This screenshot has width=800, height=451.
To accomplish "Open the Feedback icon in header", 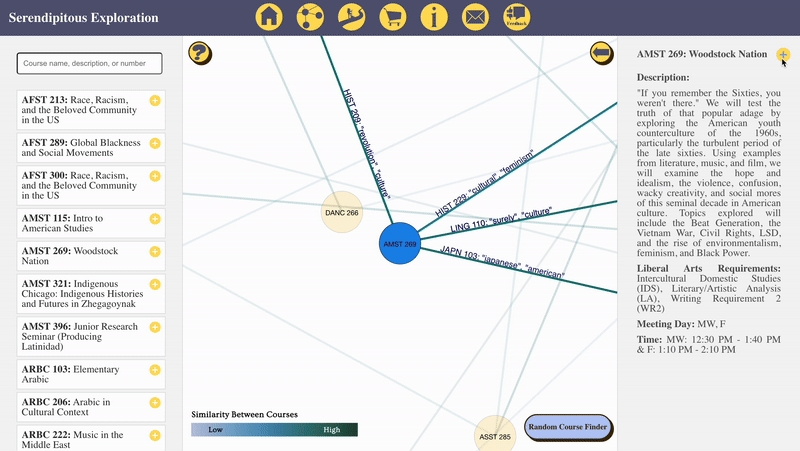I will pyautogui.click(x=517, y=17).
